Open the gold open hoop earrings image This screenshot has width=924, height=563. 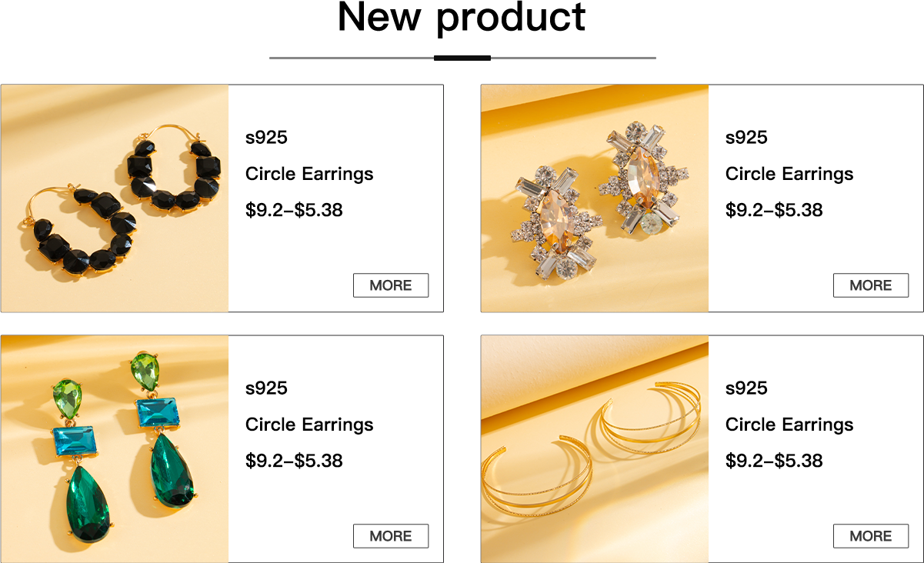pyautogui.click(x=595, y=449)
